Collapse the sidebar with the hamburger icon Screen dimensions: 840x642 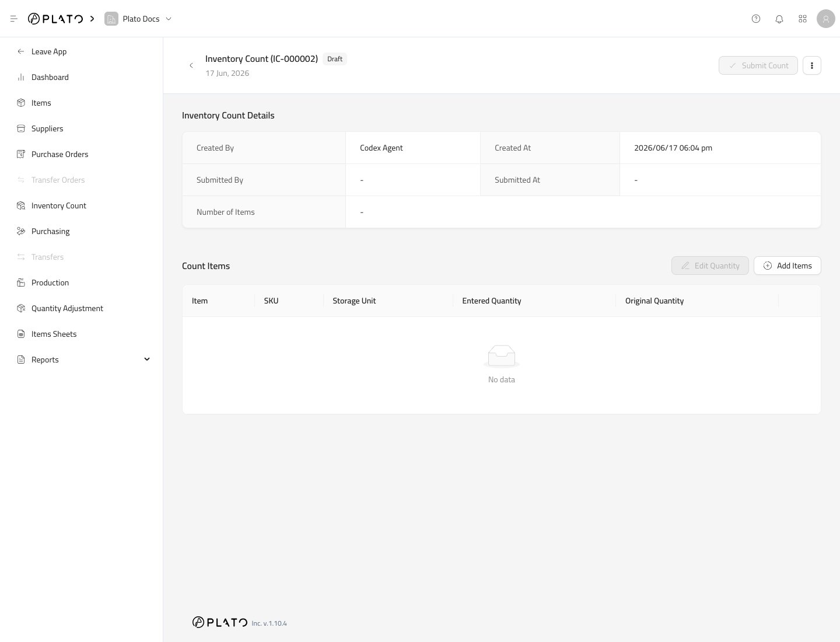14,19
